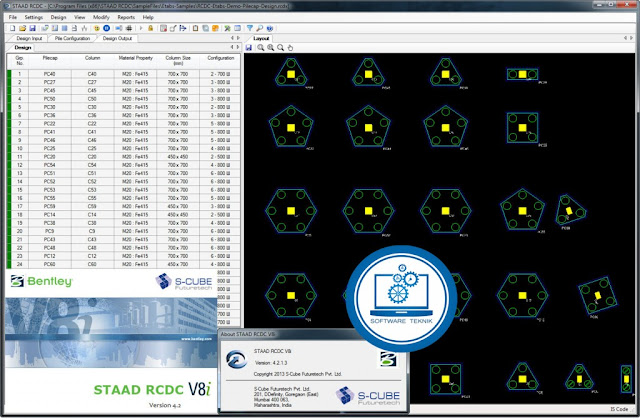Select table cell PC25
640x420 pixels.
49,148
